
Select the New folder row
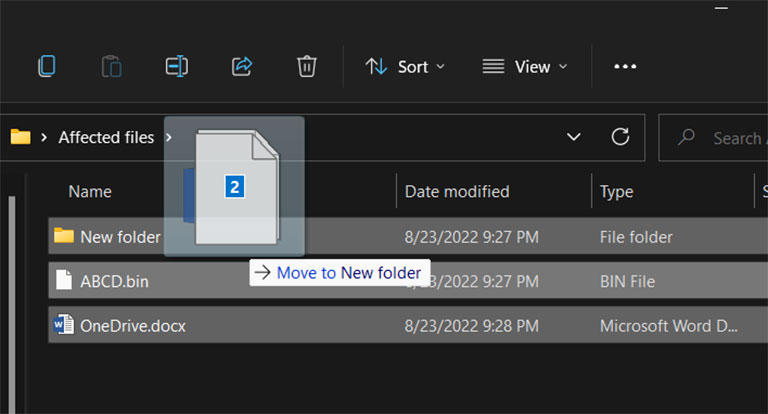coord(408,237)
